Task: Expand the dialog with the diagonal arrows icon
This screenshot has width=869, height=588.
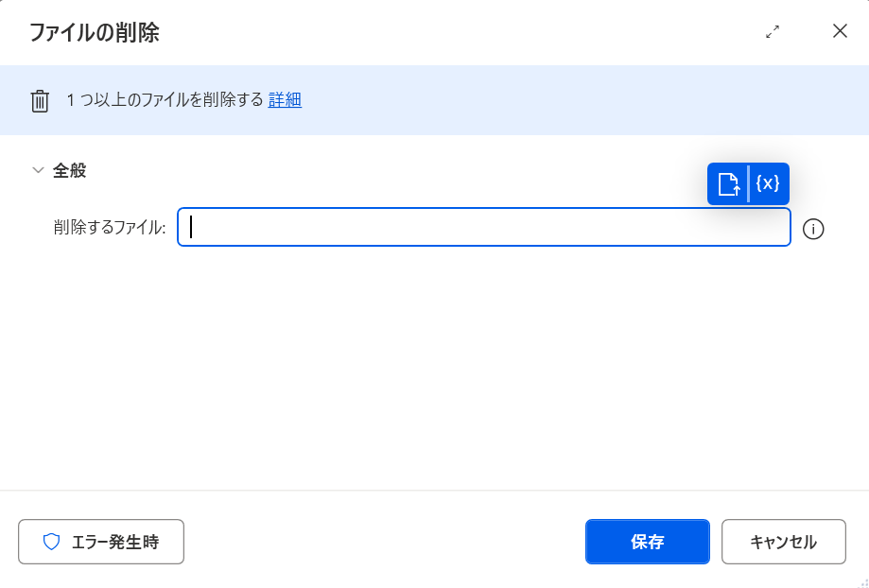Action: coord(773,31)
